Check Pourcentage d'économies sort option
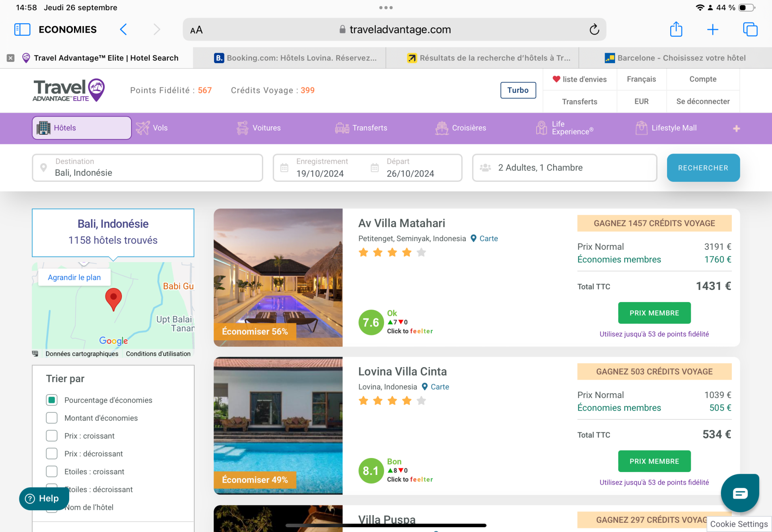772x532 pixels. tap(51, 400)
